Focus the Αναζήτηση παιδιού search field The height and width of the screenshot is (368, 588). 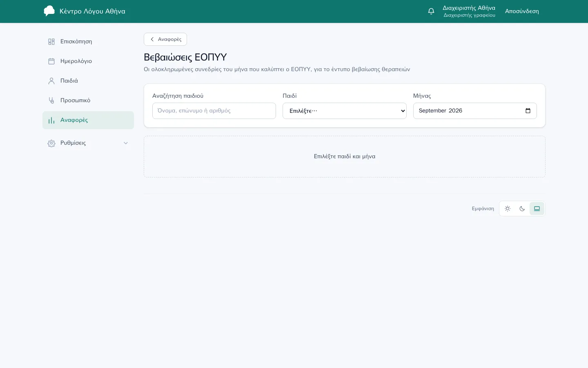[214, 111]
